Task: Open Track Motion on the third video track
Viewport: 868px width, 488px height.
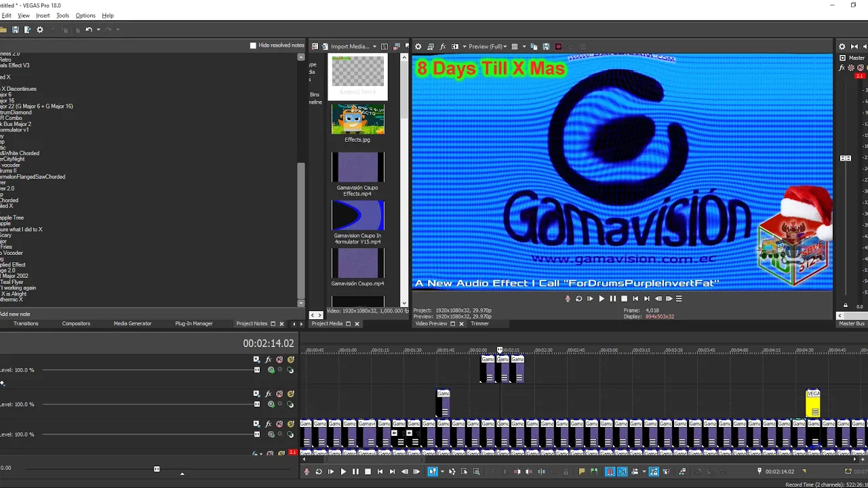Action: 256,424
